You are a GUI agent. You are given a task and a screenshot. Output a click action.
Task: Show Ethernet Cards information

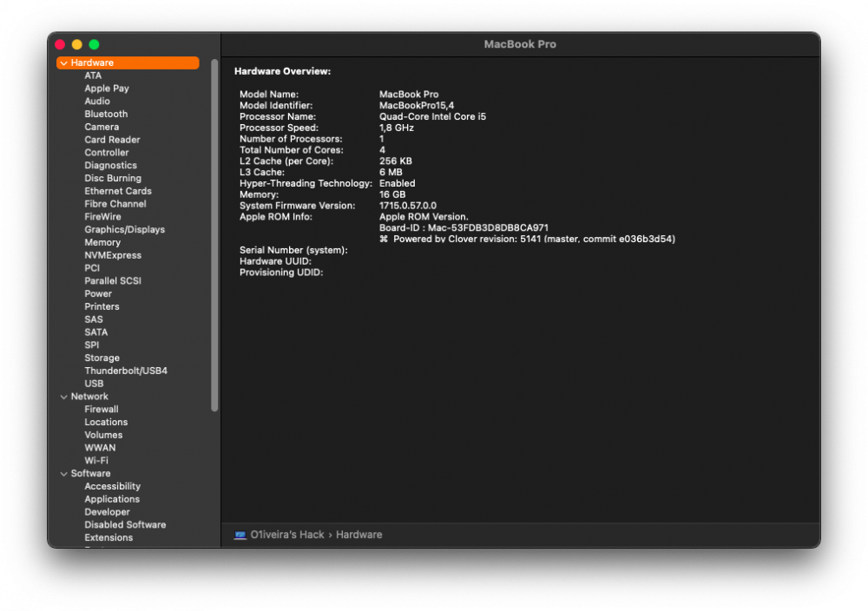[x=118, y=191]
